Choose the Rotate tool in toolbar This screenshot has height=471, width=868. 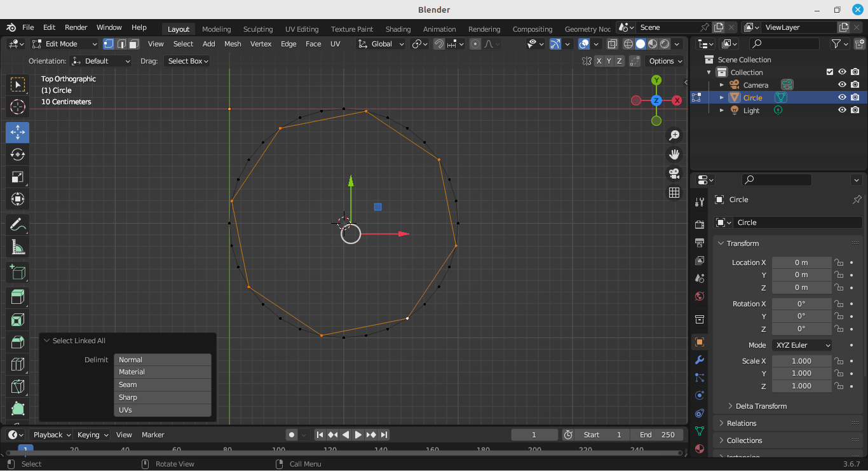point(18,154)
